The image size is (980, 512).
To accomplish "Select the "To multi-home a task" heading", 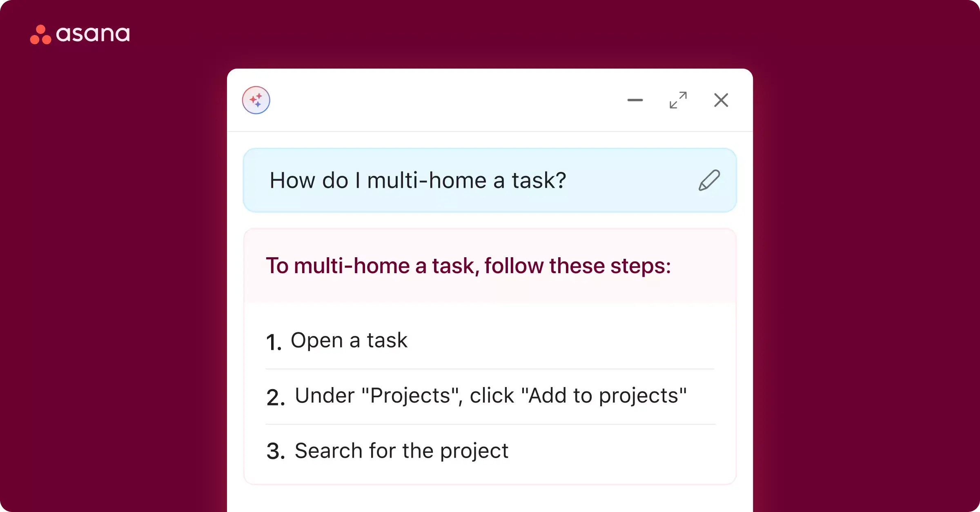I will pyautogui.click(x=468, y=266).
